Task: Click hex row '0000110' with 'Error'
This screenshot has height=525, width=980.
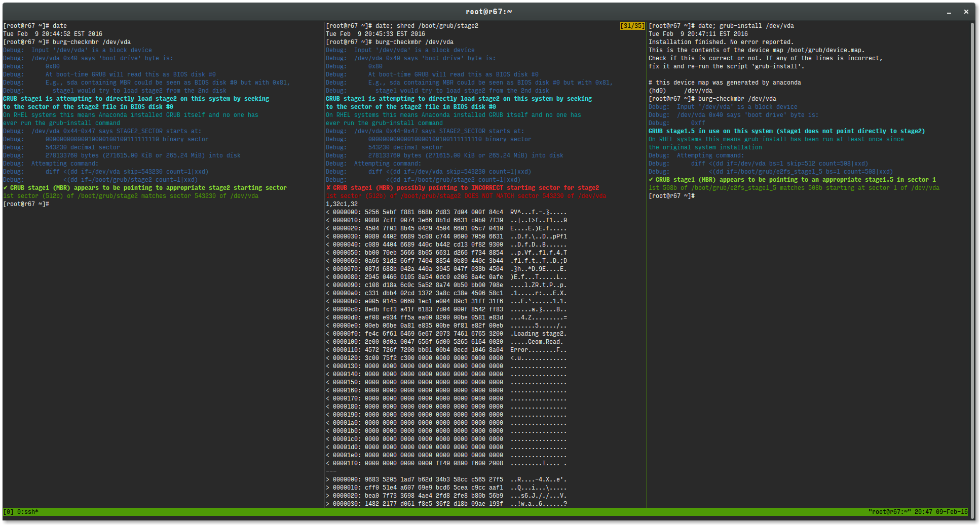Action: click(x=446, y=350)
